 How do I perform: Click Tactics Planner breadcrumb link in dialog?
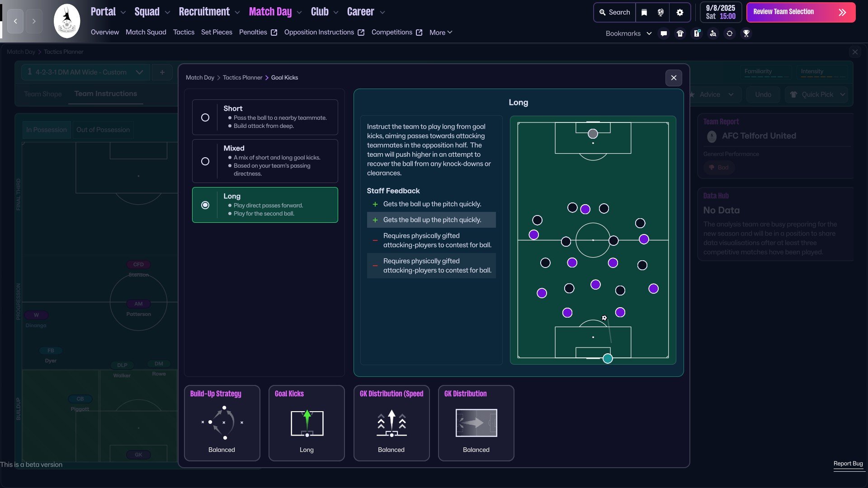coord(242,78)
